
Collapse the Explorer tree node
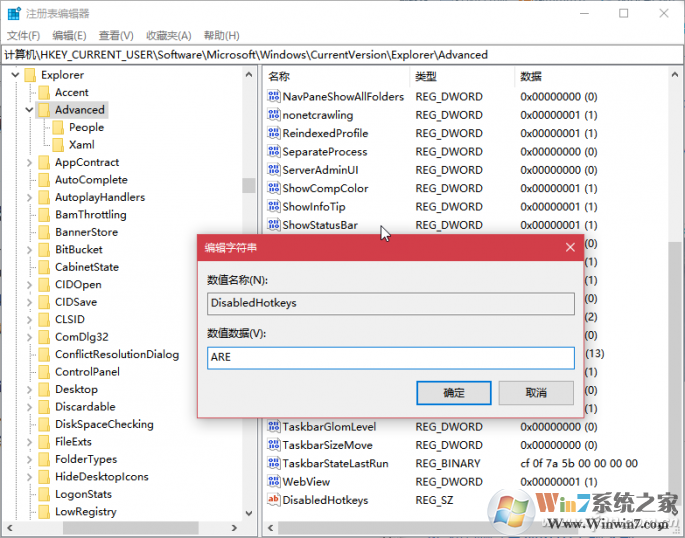coord(15,75)
